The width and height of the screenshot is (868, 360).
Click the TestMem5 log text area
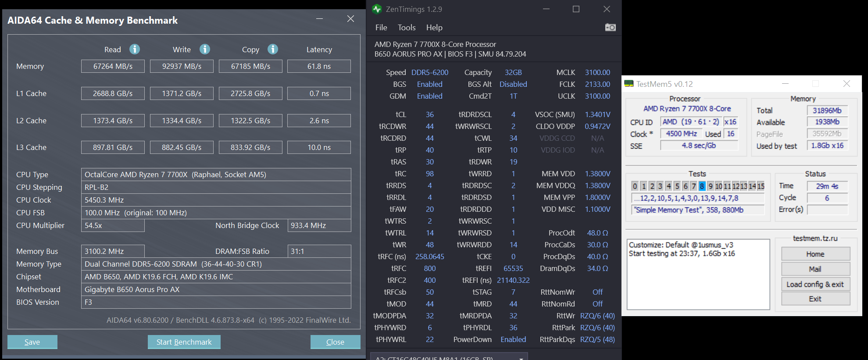click(698, 274)
